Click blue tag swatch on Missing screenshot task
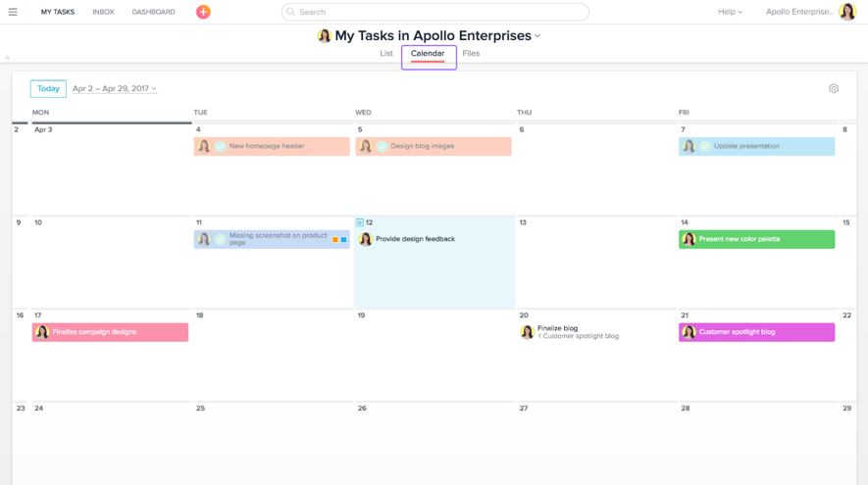The image size is (868, 485). coord(344,239)
